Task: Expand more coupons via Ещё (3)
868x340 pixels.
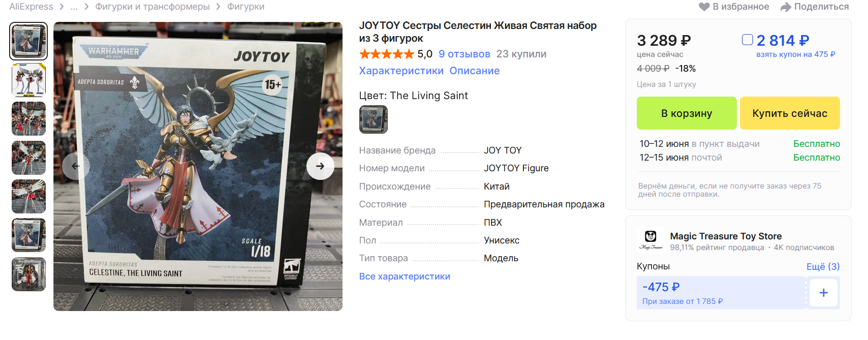Action: (823, 266)
